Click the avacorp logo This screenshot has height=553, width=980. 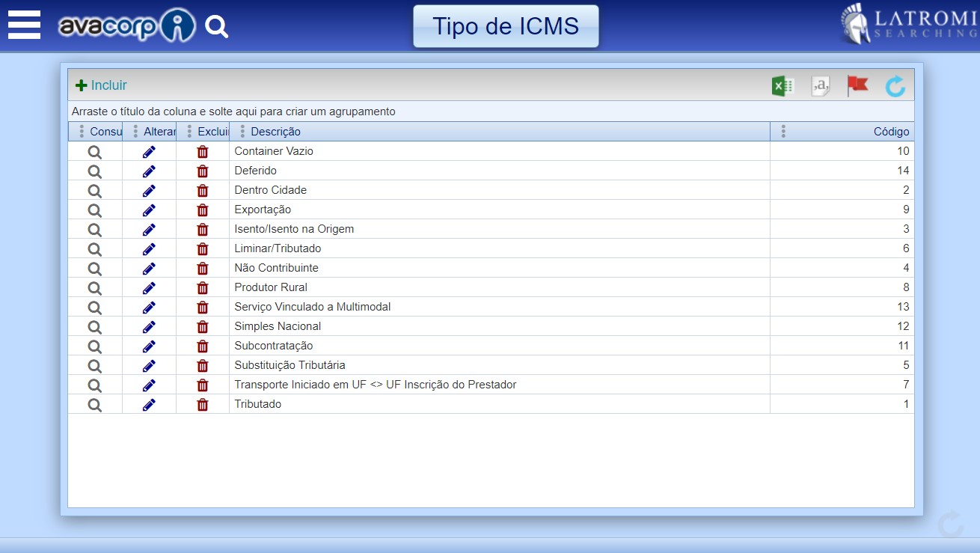pos(126,27)
